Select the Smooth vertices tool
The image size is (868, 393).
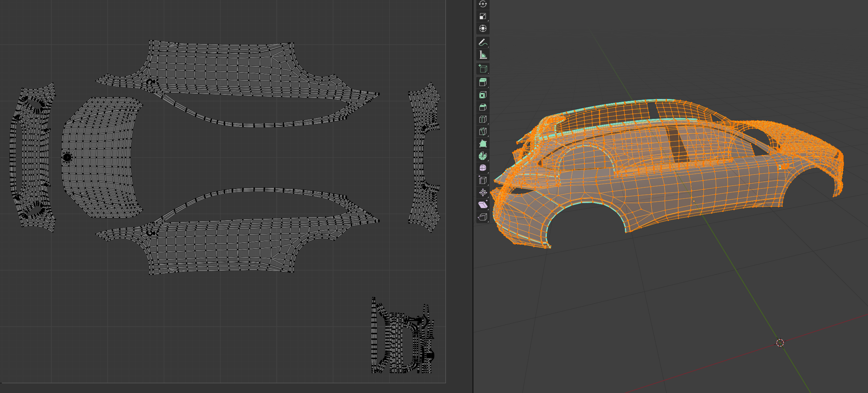coord(483,168)
